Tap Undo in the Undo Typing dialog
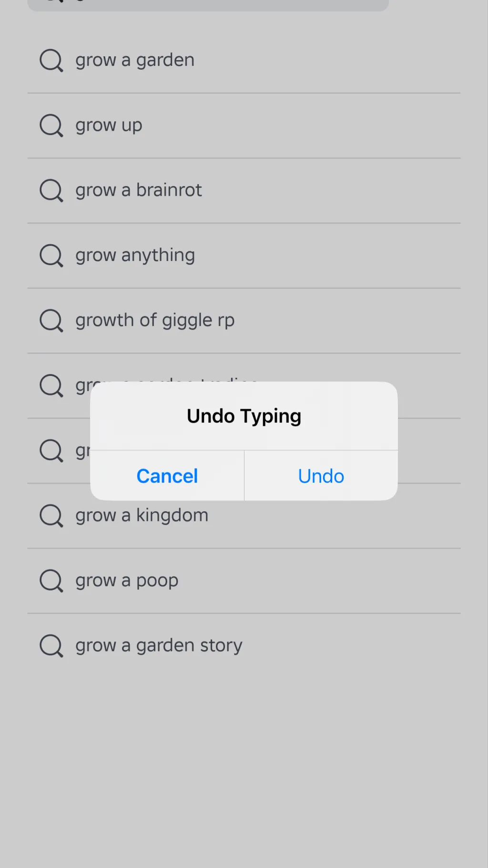 (x=321, y=476)
